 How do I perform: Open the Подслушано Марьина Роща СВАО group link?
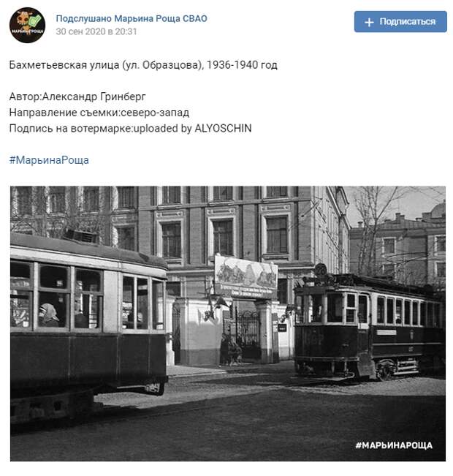pyautogui.click(x=132, y=18)
